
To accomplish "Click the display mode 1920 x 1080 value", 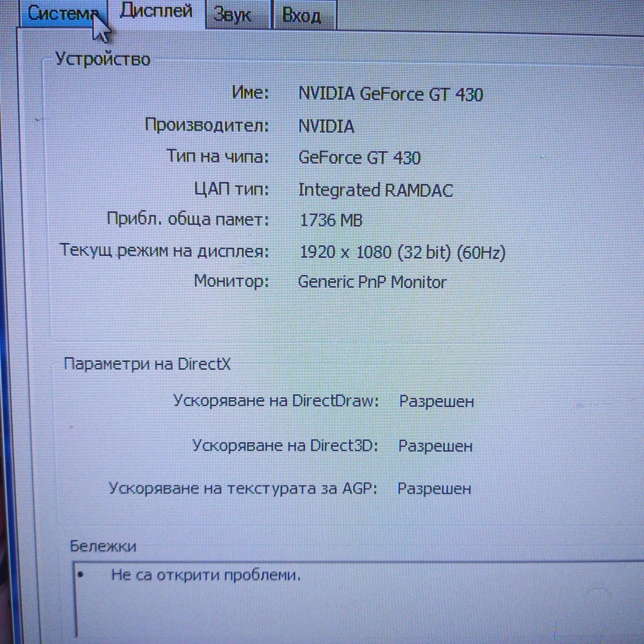I will pyautogui.click(x=402, y=252).
